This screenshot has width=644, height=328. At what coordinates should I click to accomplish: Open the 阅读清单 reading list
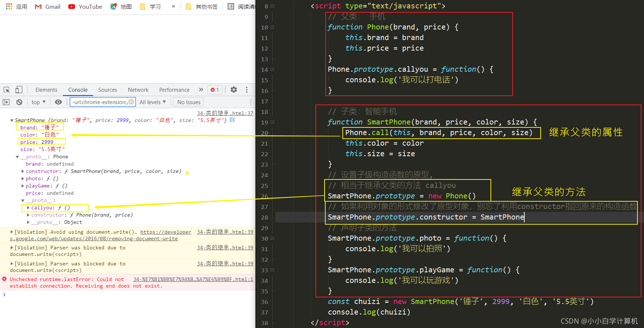click(x=242, y=7)
